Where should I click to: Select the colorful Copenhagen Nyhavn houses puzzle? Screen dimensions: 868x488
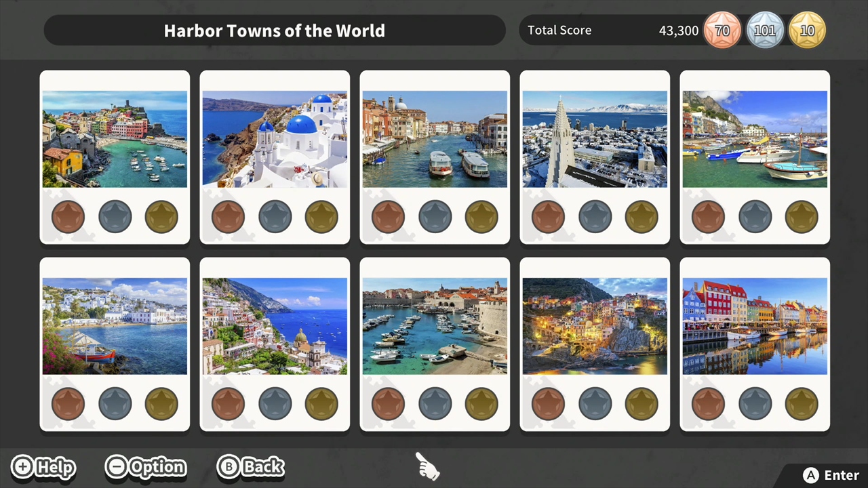(x=755, y=326)
